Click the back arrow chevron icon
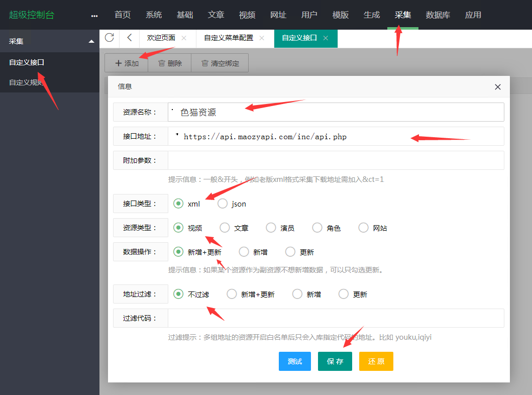 pos(129,38)
